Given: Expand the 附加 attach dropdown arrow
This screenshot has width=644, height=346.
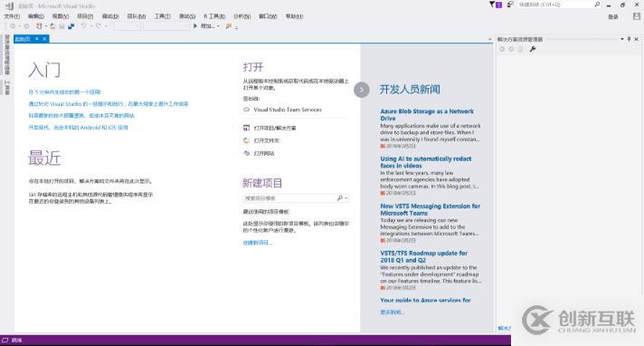Looking at the screenshot, I should pos(218,26).
